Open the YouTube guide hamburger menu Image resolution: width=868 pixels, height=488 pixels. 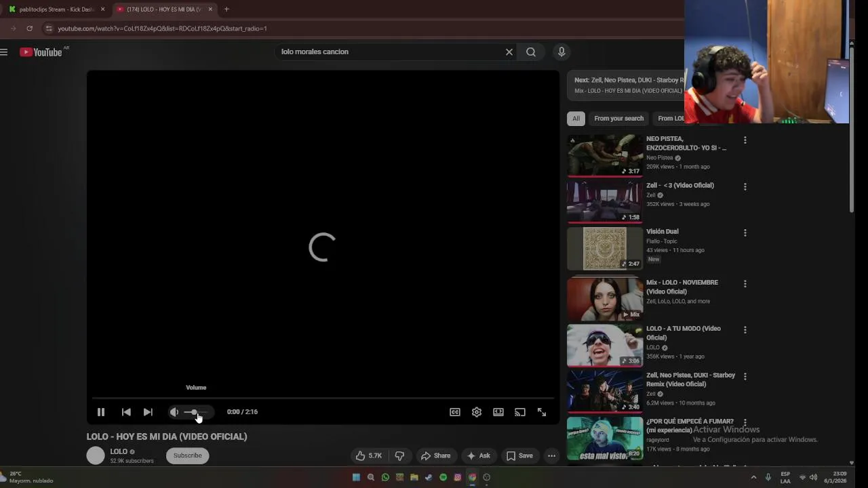4,52
